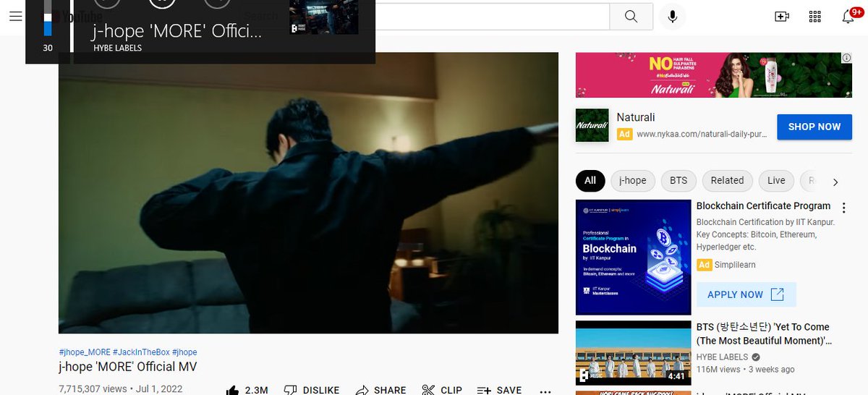Select the j-hope filter chip
868x395 pixels.
click(x=632, y=180)
